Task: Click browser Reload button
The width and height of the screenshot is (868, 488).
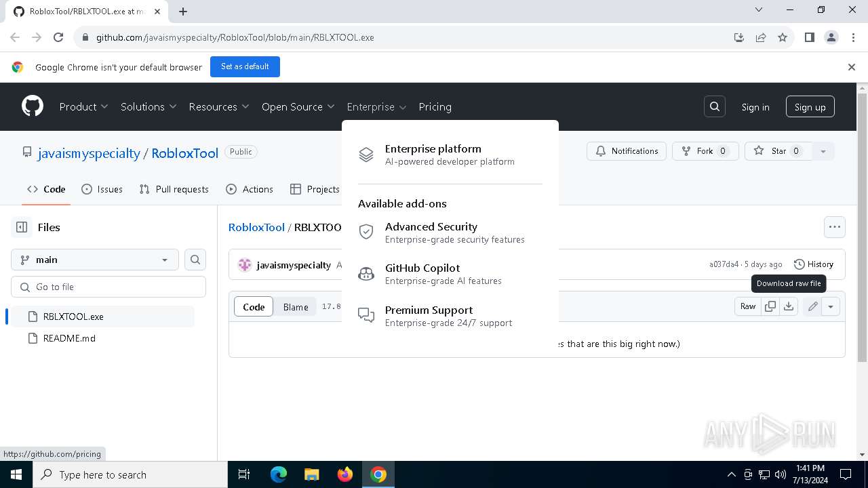Action: (x=58, y=37)
